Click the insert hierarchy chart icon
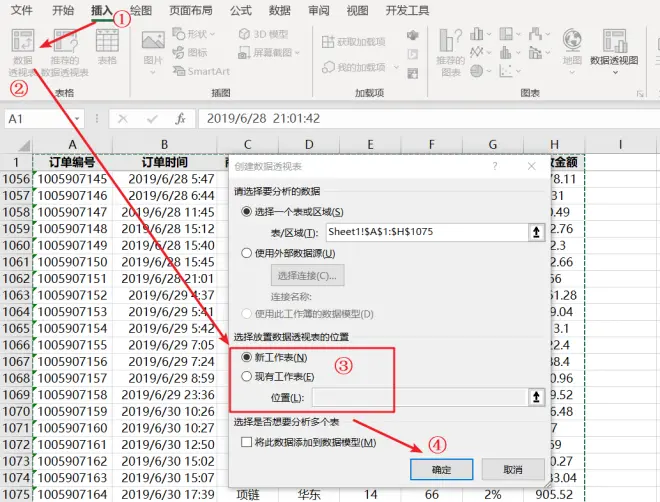The height and width of the screenshot is (502, 660). coord(506,34)
